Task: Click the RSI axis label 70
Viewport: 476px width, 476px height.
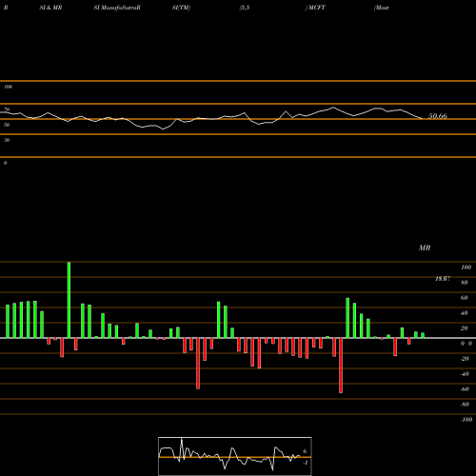Action: (7, 109)
